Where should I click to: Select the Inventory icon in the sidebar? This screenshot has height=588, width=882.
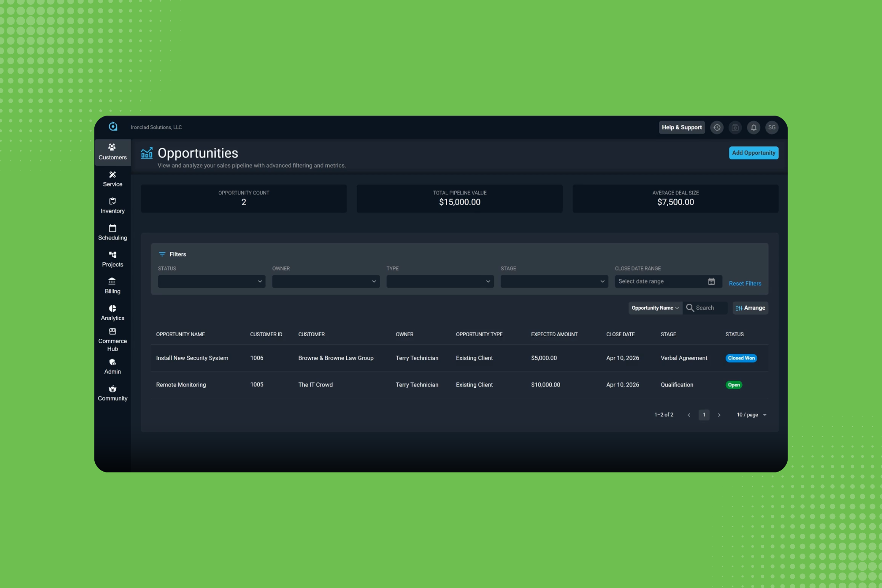coord(112,206)
